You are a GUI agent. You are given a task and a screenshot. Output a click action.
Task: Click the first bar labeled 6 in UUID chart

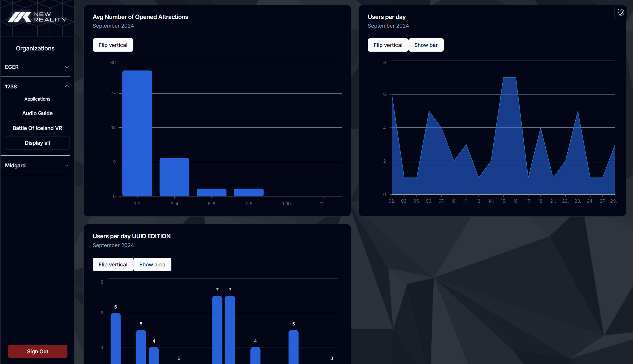click(116, 338)
